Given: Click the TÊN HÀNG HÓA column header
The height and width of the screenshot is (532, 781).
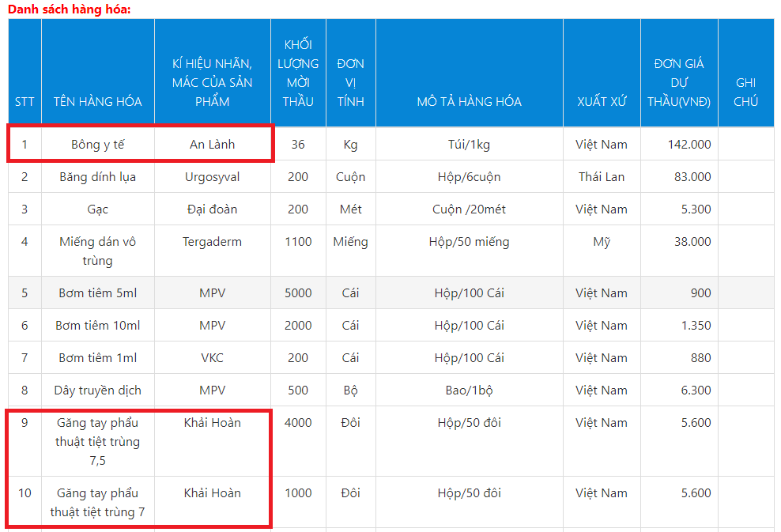Looking at the screenshot, I should [97, 101].
